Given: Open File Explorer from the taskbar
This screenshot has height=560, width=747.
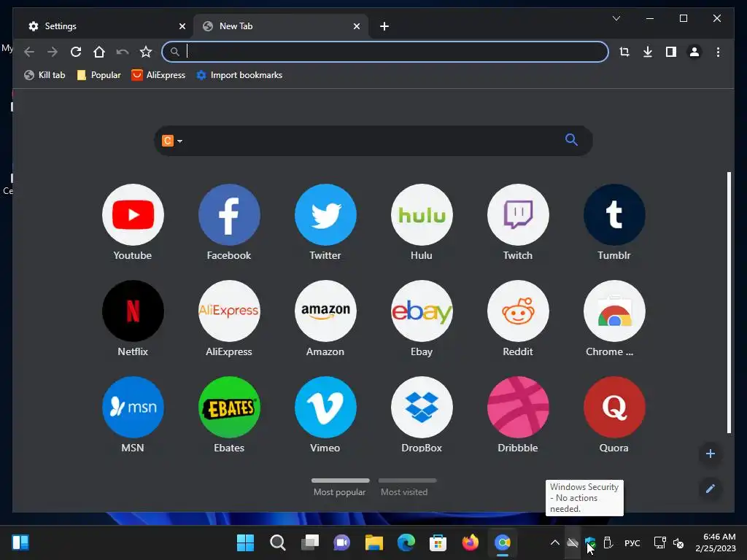Looking at the screenshot, I should tap(374, 542).
